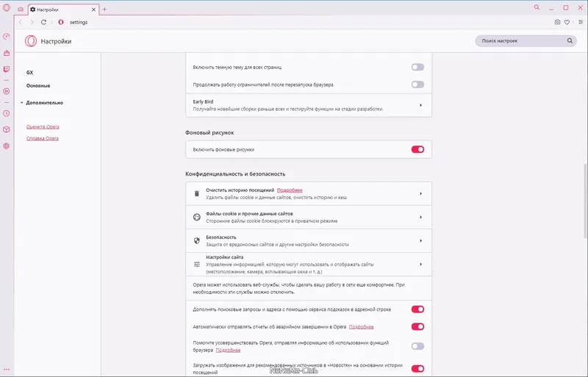The width and height of the screenshot is (588, 377).
Task: Enable dark theme for all pages toggle
Action: pos(417,67)
